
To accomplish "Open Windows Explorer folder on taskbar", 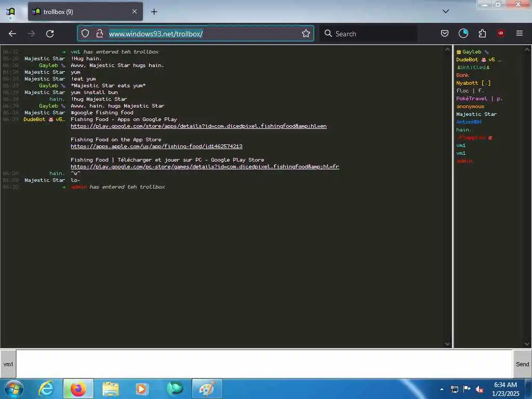I will click(110, 389).
